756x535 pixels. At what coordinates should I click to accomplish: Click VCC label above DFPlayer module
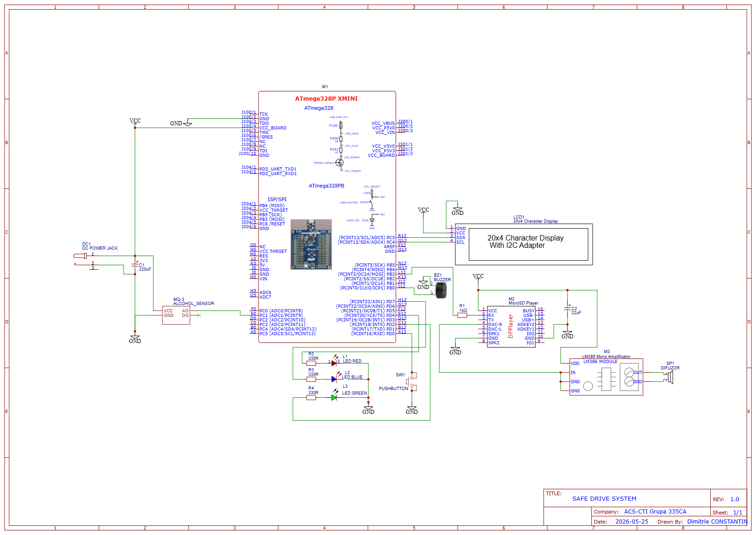(x=478, y=276)
